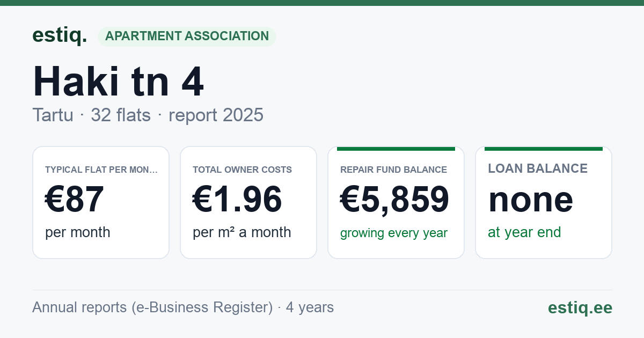Click the €5,859 value
The image size is (644, 338).
tap(395, 199)
